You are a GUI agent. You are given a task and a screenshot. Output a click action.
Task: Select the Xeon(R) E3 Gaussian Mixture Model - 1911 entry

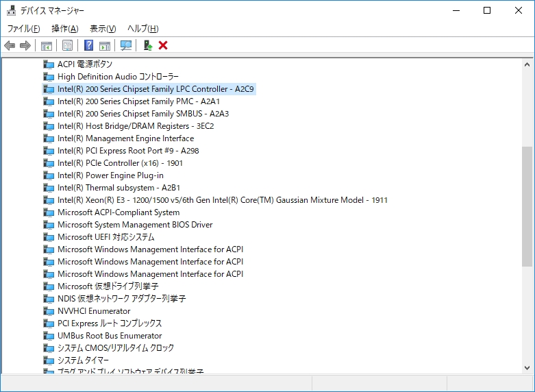pos(223,199)
